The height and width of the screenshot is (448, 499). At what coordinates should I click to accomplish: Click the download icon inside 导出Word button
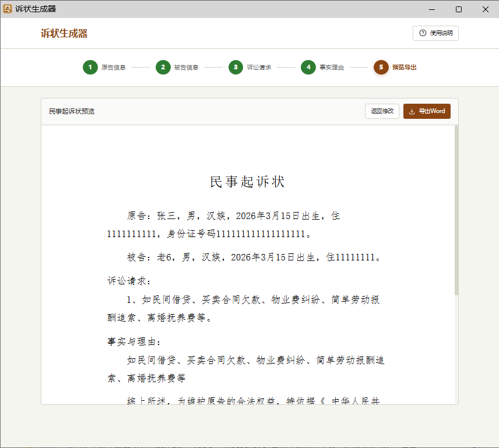[x=413, y=111]
